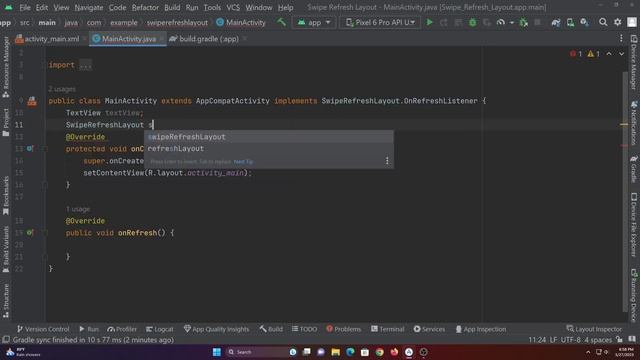Screen dimensions: 640x360
Task: Open the Build Variants side panel
Action: [6, 249]
